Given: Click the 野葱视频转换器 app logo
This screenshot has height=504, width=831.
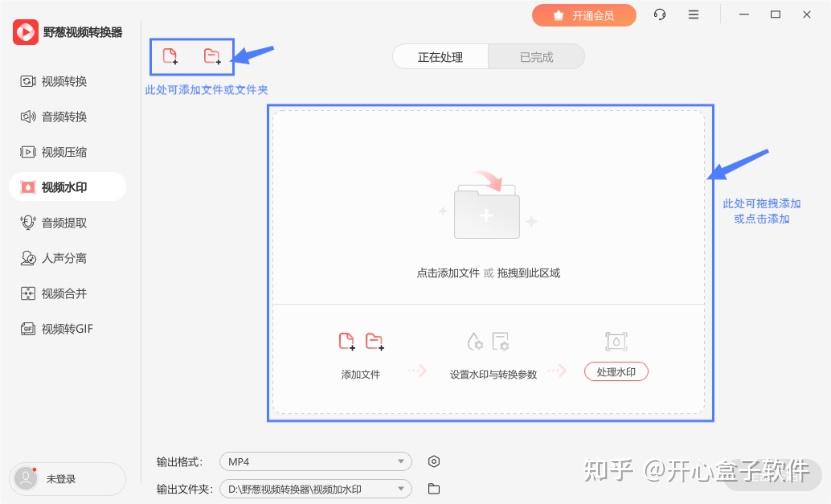Looking at the screenshot, I should click(x=25, y=32).
